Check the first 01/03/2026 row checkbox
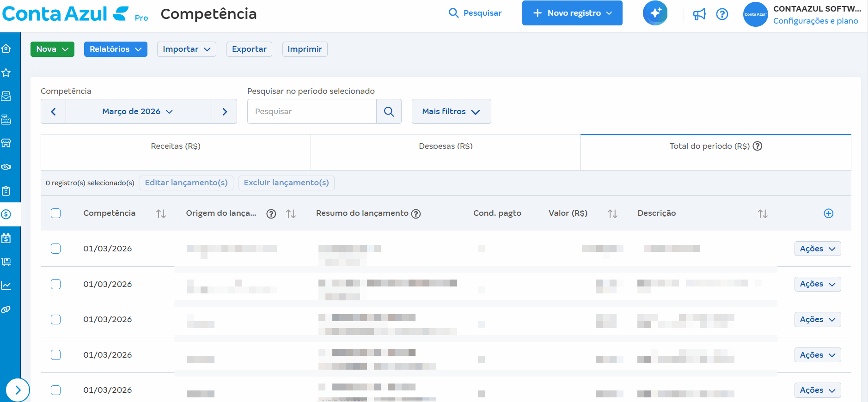 point(56,249)
